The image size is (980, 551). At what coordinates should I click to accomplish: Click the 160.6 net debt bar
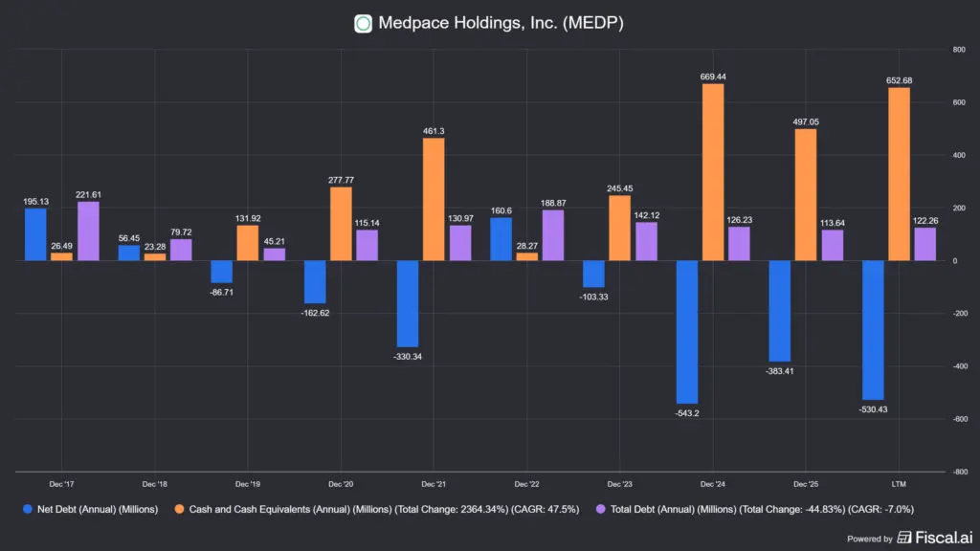501,239
